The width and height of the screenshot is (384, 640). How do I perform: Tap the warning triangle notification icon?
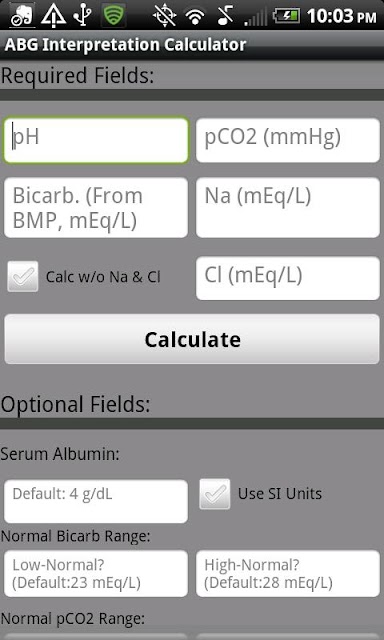point(53,16)
